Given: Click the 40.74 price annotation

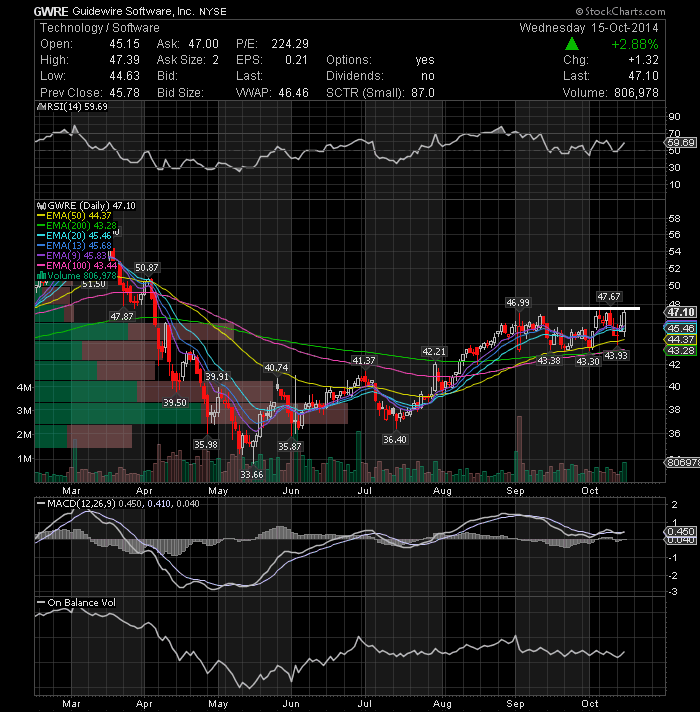Looking at the screenshot, I should point(276,367).
